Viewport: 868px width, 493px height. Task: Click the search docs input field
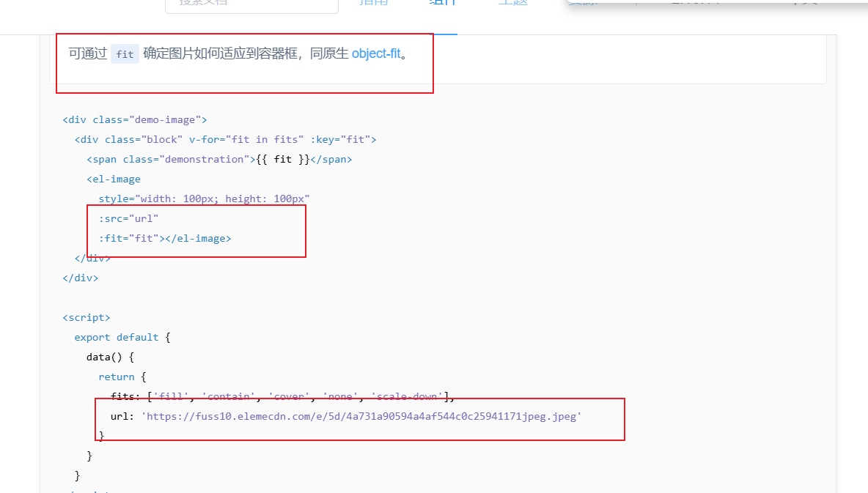pyautogui.click(x=252, y=5)
